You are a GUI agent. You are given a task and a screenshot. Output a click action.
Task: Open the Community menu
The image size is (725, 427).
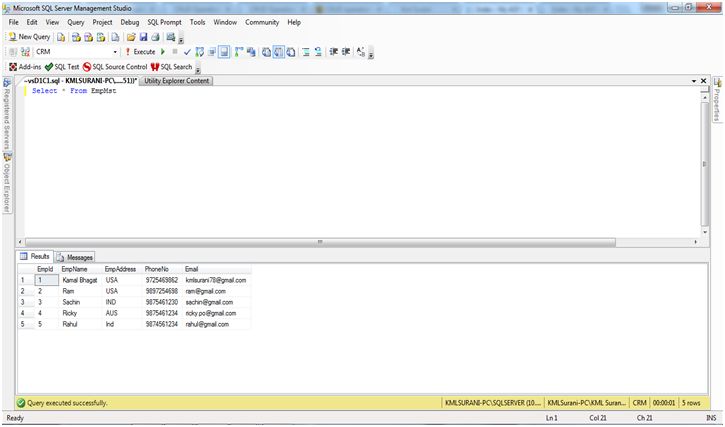tap(262, 22)
